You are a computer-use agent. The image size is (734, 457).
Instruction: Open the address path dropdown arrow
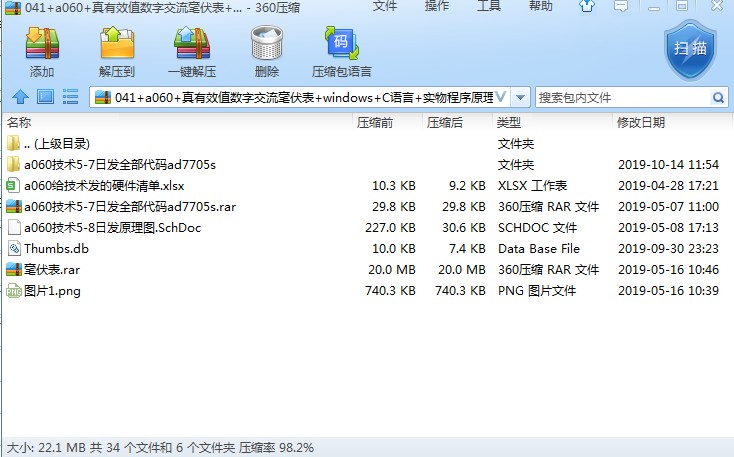520,97
